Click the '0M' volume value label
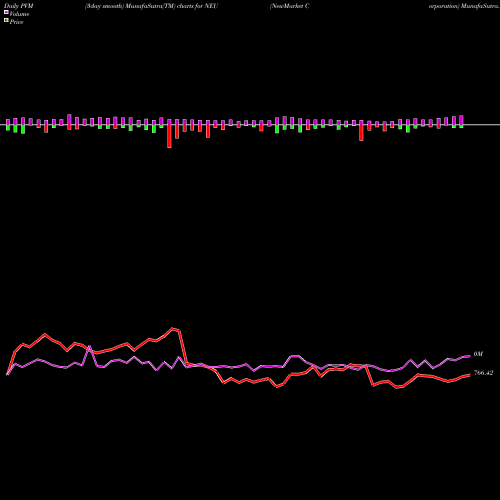Screen dimensions: 500x500 [478, 354]
